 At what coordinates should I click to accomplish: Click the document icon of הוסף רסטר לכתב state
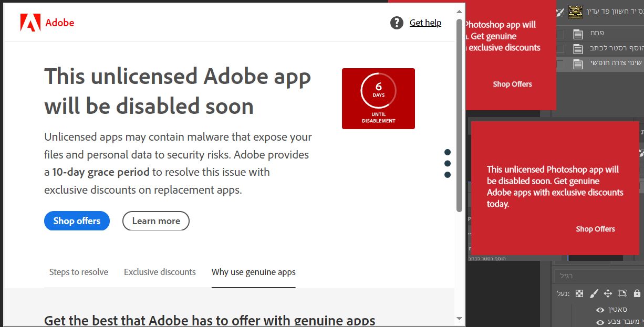[x=578, y=49]
